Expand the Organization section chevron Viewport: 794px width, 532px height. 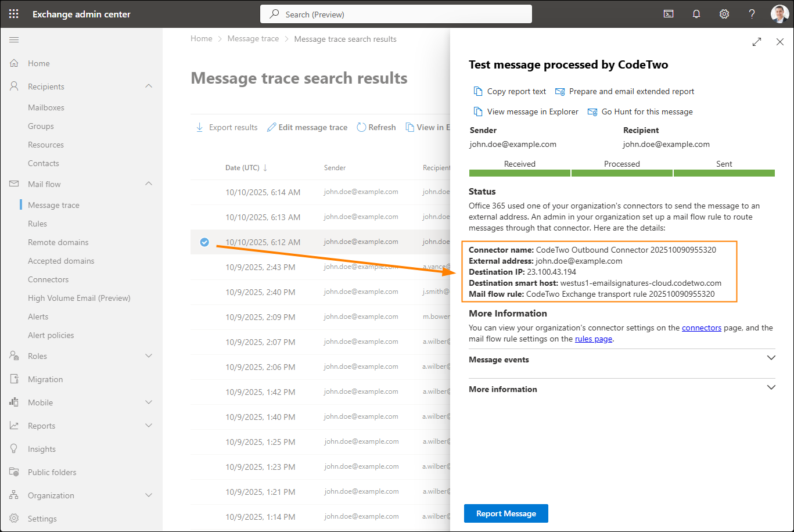pyautogui.click(x=149, y=495)
